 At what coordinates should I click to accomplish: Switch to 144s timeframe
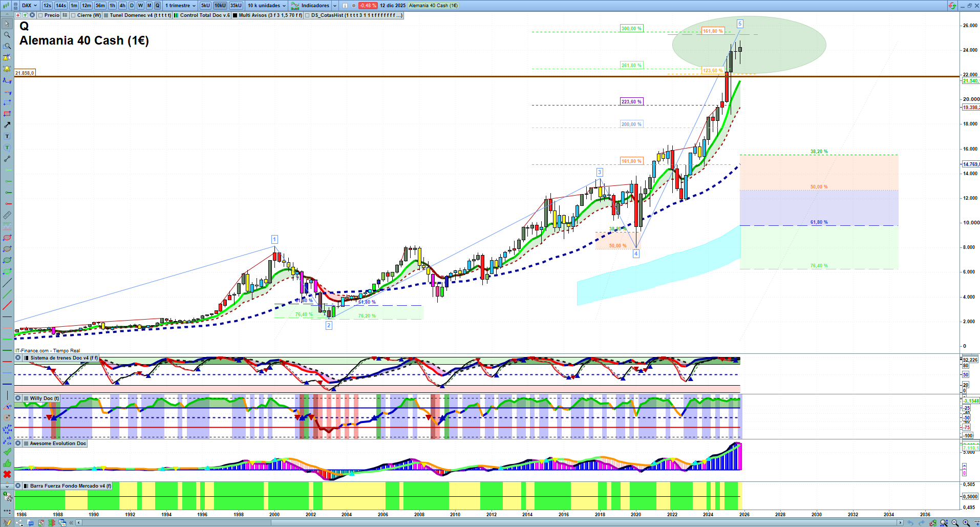pyautogui.click(x=61, y=6)
